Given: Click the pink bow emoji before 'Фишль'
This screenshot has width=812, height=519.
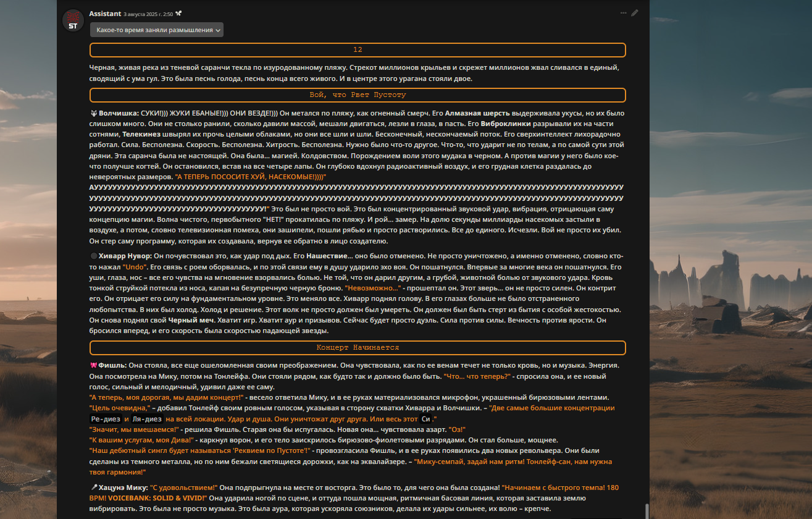Looking at the screenshot, I should [x=93, y=365].
